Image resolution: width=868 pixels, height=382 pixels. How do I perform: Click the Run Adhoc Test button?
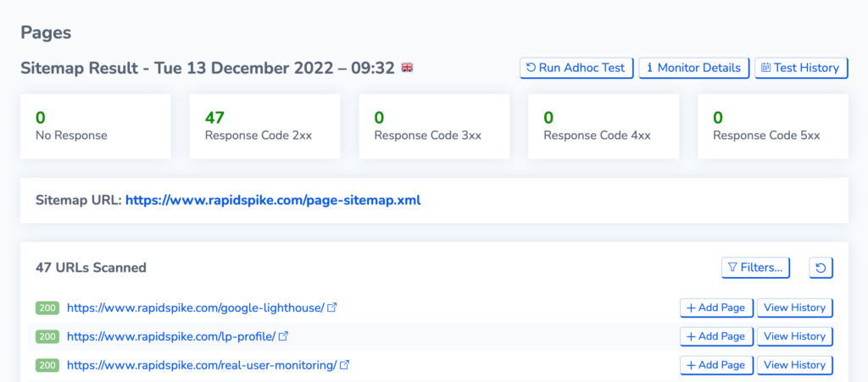click(576, 68)
